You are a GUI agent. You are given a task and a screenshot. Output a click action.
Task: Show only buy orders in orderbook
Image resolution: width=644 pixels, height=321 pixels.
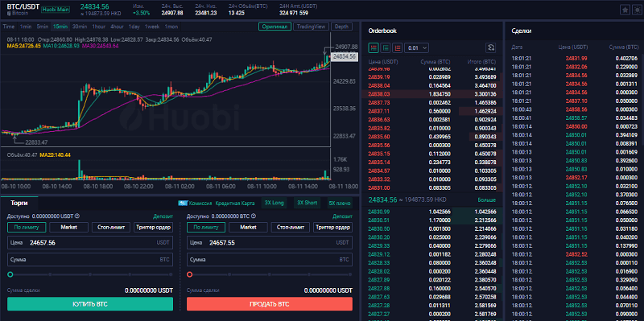coord(386,48)
